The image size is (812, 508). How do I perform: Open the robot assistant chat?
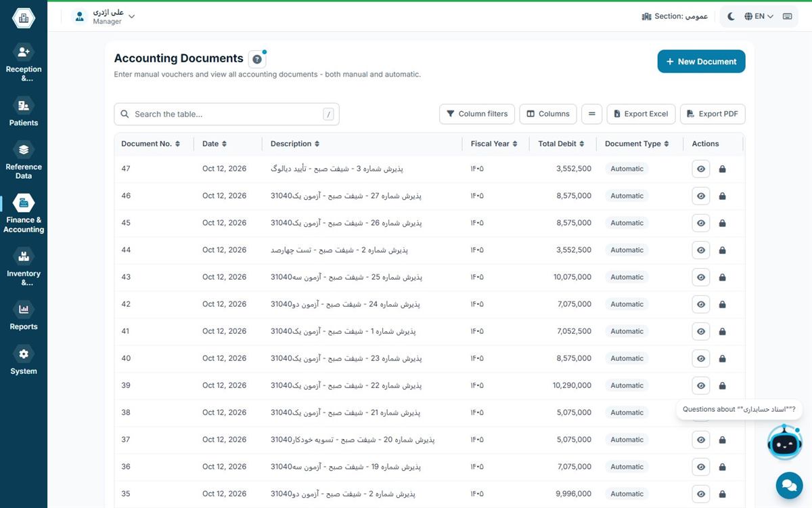tap(784, 442)
